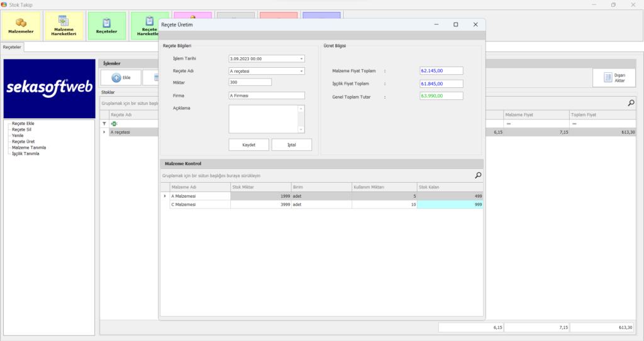Select the highlighted Stok Kalan 999 cell
This screenshot has height=341, width=644.
(450, 204)
